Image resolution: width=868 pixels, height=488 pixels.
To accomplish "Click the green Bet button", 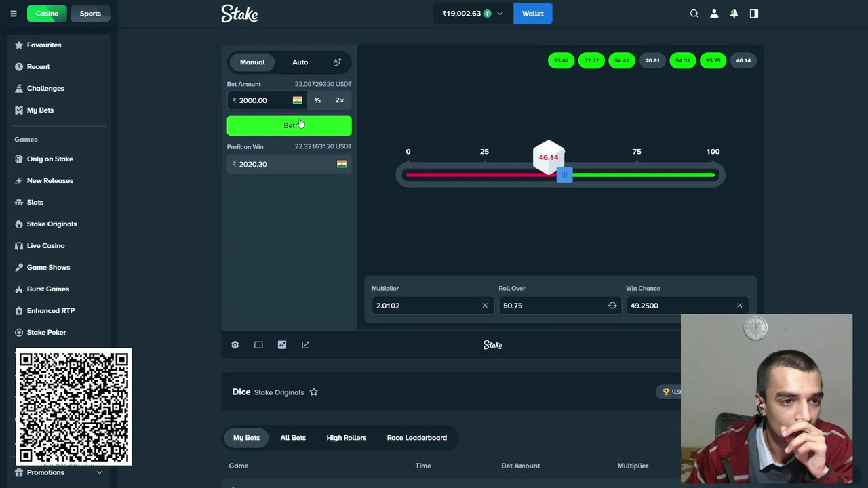I will 289,125.
